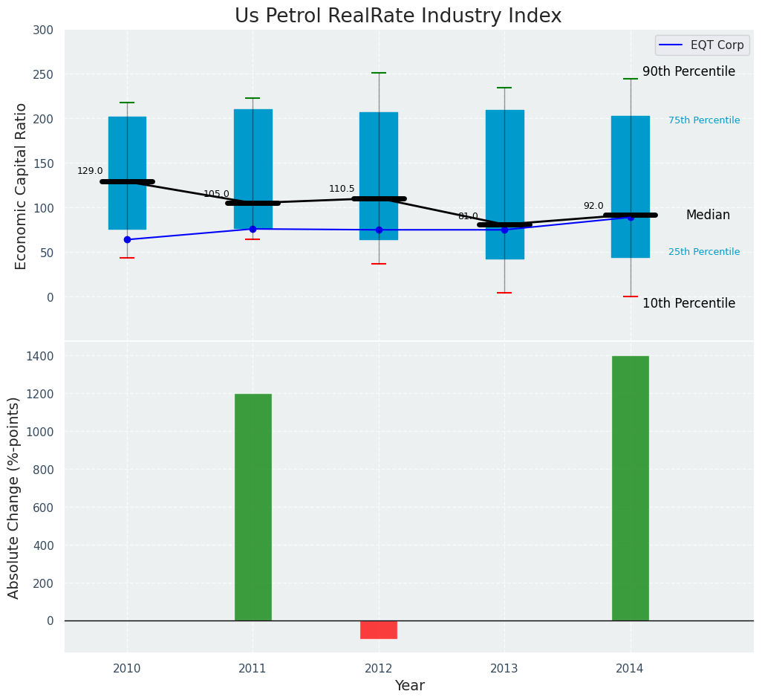
Task: Select the 92.0 median value label
Action: tap(593, 206)
